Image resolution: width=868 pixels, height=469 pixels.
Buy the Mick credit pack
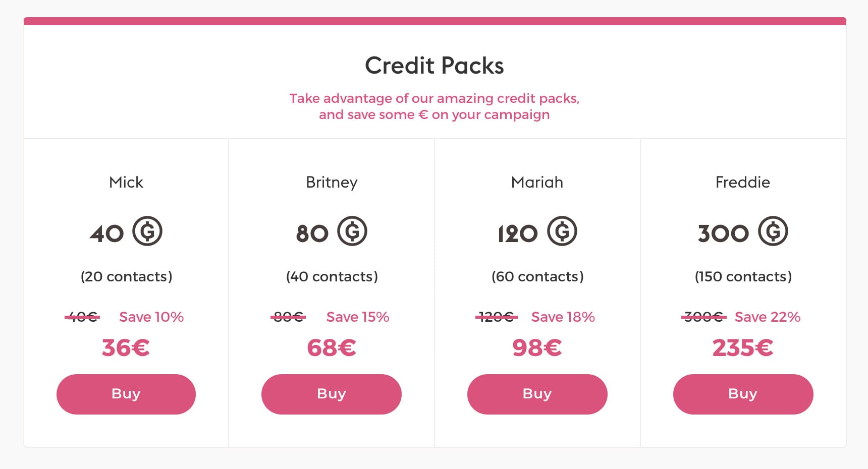pos(126,394)
